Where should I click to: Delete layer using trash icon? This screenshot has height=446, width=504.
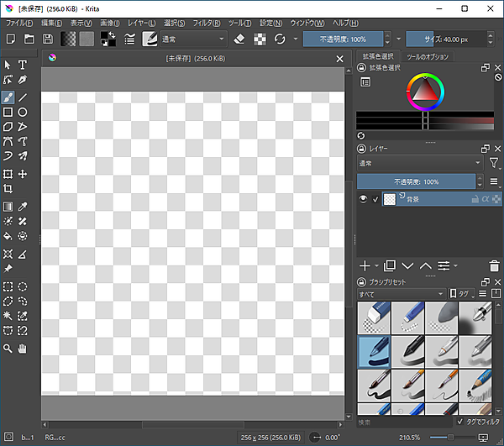click(494, 265)
